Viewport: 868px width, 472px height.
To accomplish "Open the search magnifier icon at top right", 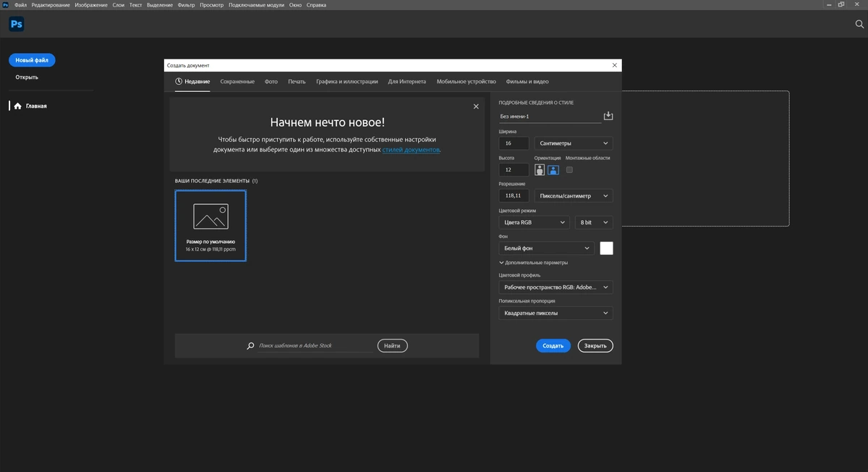I will 859,24.
